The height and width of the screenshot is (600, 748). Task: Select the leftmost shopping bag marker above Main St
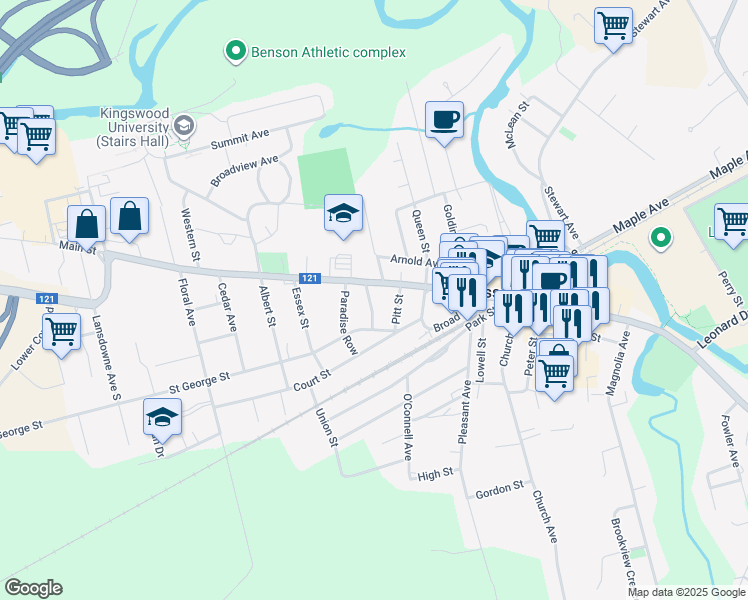(x=87, y=224)
